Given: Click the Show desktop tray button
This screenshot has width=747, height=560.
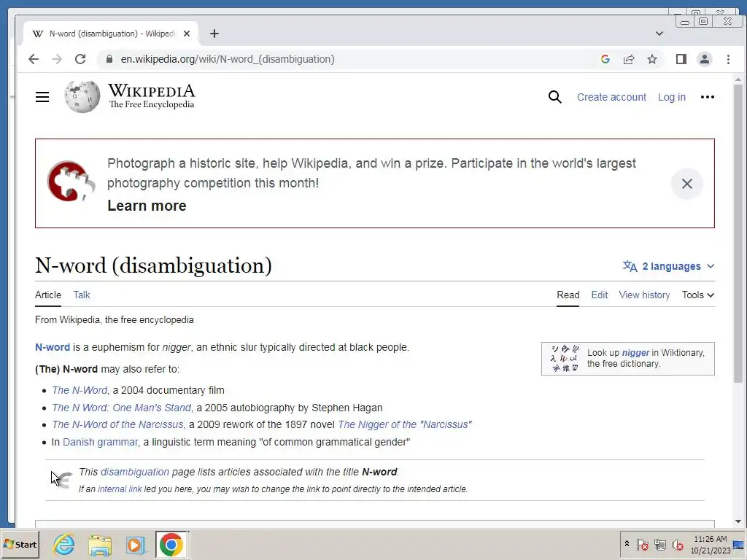Looking at the screenshot, I should tap(739, 545).
